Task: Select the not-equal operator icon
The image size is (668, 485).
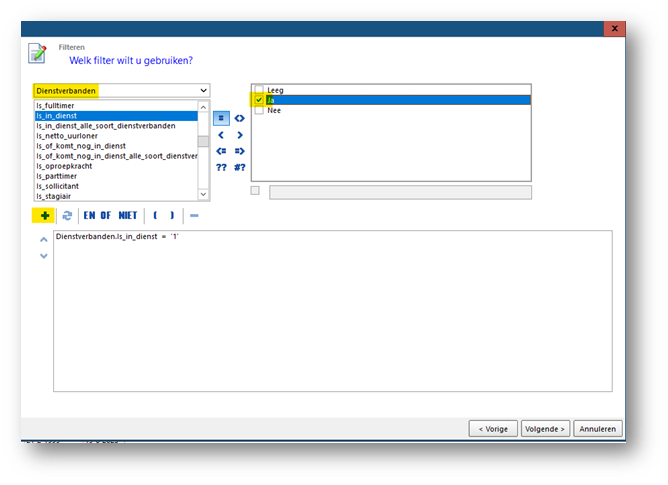Action: tap(239, 118)
